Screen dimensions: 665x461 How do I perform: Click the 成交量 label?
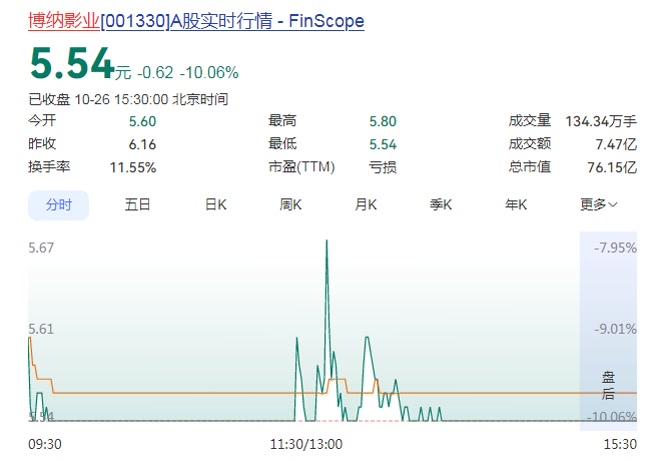click(x=530, y=121)
